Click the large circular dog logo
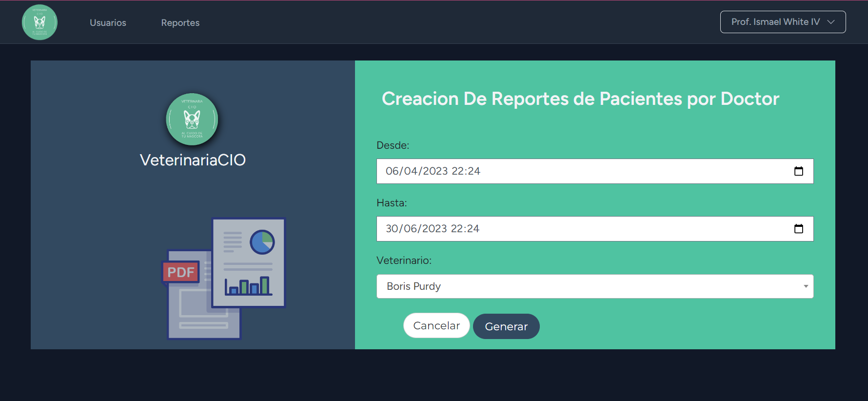This screenshot has height=401, width=868. (192, 119)
